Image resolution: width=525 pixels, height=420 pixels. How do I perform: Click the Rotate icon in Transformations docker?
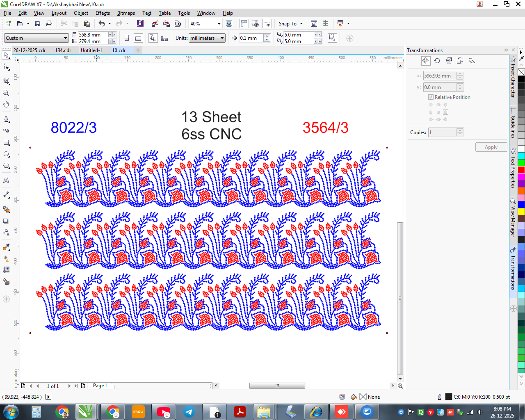click(x=437, y=61)
